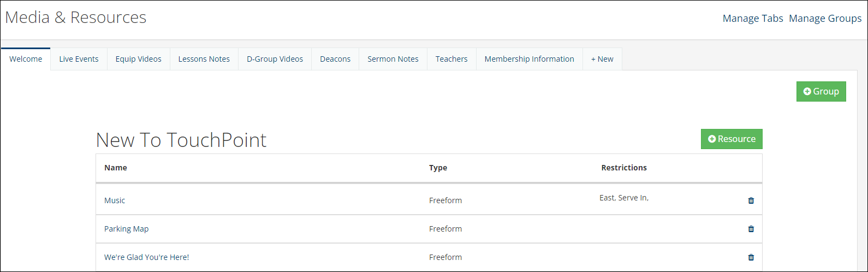Switch to the Live Events tab
This screenshot has height=272, width=868.
click(x=79, y=59)
